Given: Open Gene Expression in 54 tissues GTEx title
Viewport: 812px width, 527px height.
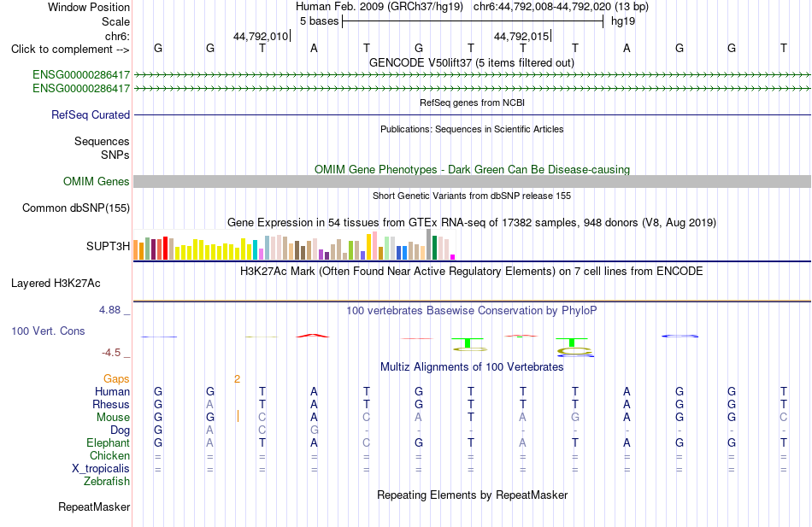Looking at the screenshot, I should pos(472,223).
